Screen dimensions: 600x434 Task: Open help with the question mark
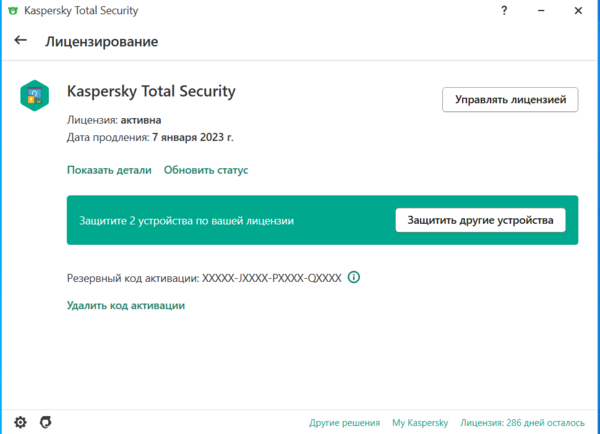click(503, 11)
